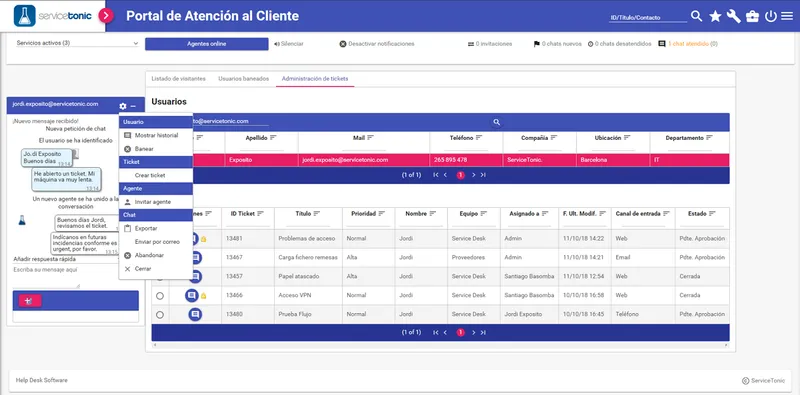Open the hamburger menu in header

(x=787, y=16)
